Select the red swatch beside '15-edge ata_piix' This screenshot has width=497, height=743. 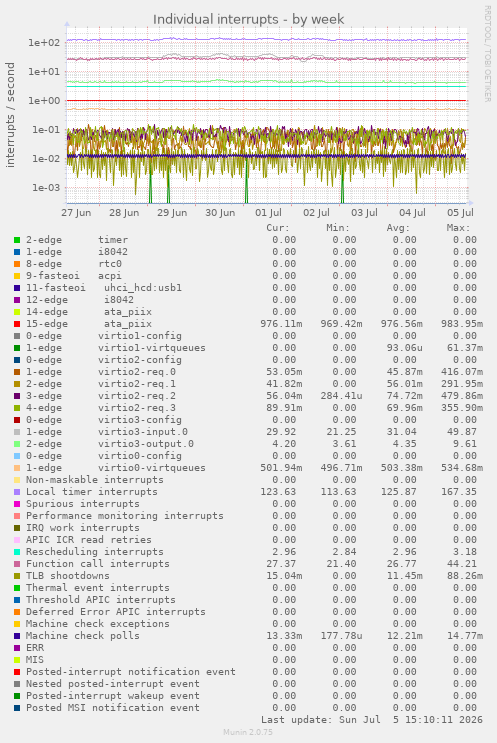pos(17,324)
